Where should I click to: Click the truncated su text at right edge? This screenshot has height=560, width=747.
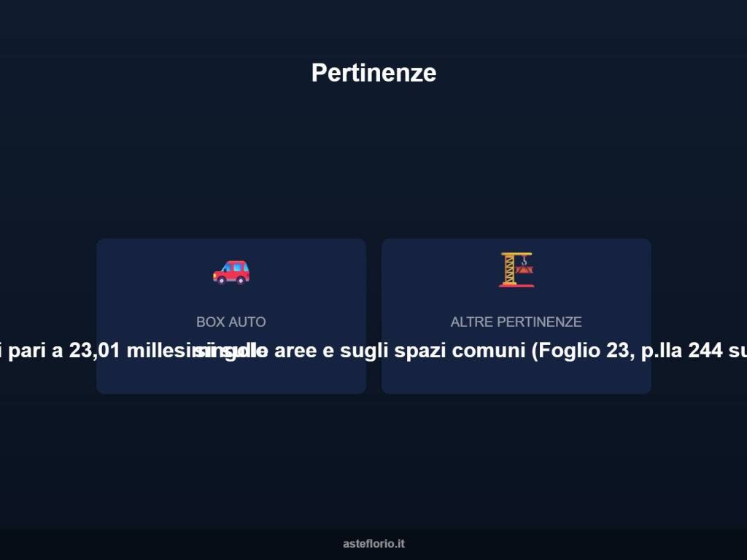tap(738, 351)
